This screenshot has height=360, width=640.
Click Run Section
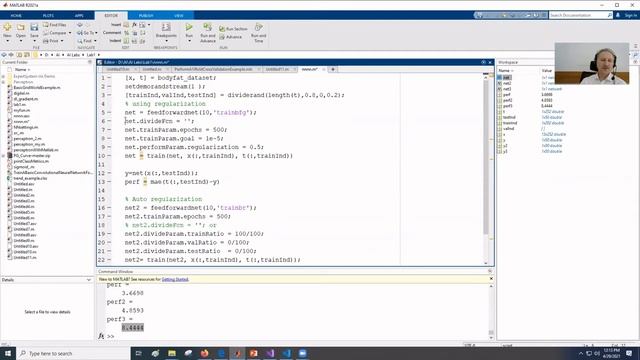pyautogui.click(x=233, y=29)
